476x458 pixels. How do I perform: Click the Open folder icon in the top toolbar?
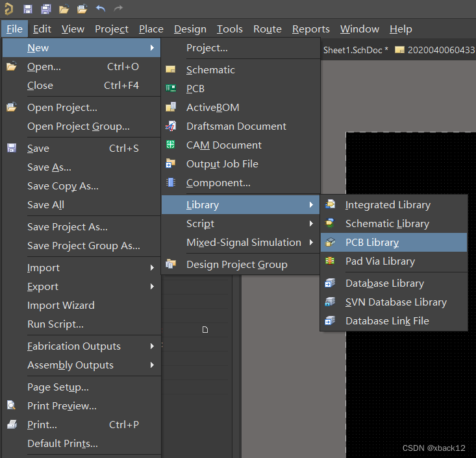coord(64,9)
